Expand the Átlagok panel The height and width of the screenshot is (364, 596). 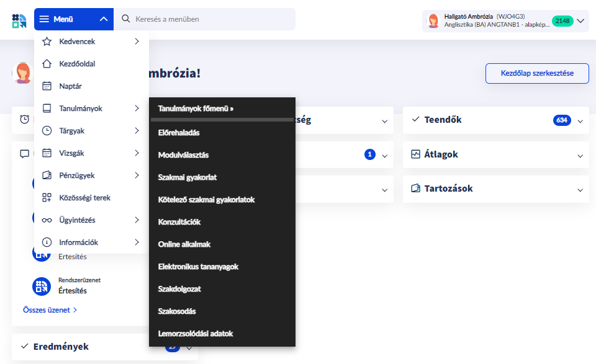[580, 155]
